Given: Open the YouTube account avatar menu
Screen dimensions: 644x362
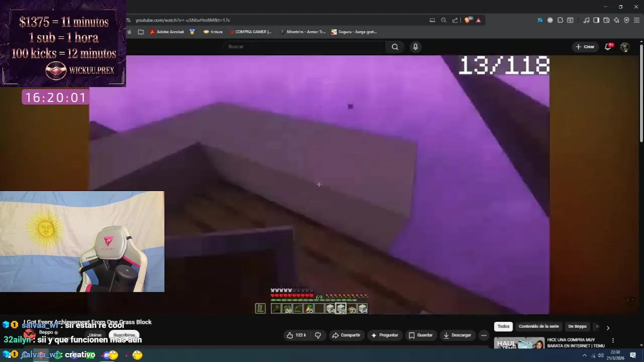Looking at the screenshot, I should [x=624, y=47].
